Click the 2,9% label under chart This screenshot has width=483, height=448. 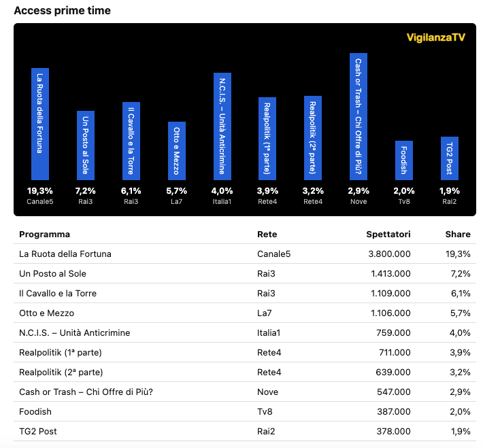[359, 191]
